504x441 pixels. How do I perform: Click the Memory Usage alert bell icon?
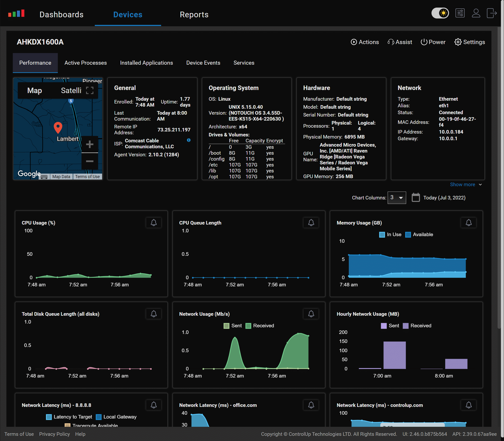click(468, 222)
